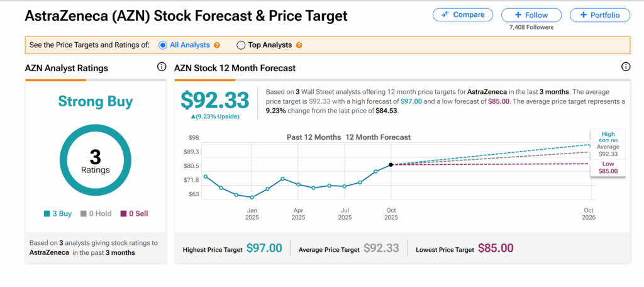Viewport: 644px width, 287px height.
Task: Click the 0 Hold legend swatch
Action: click(84, 214)
